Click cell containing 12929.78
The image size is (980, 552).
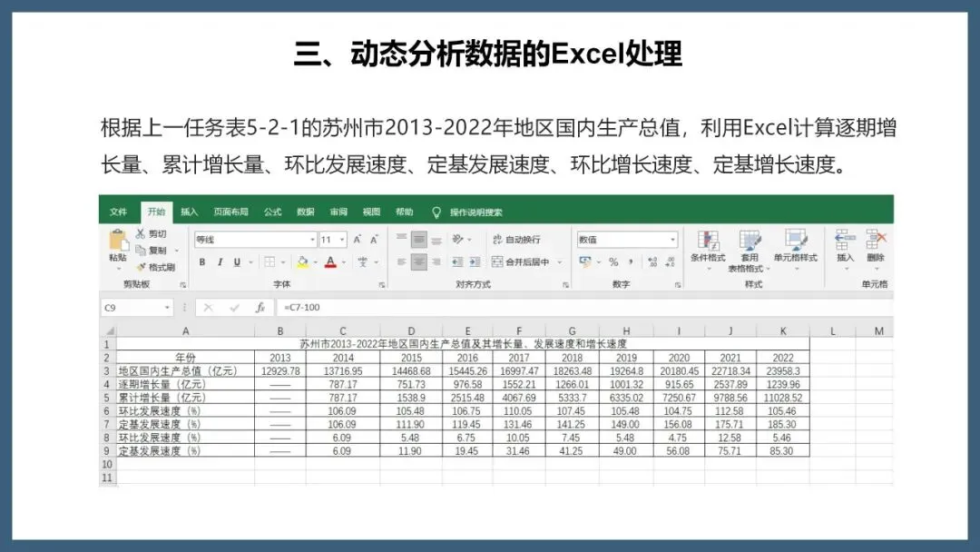point(280,370)
